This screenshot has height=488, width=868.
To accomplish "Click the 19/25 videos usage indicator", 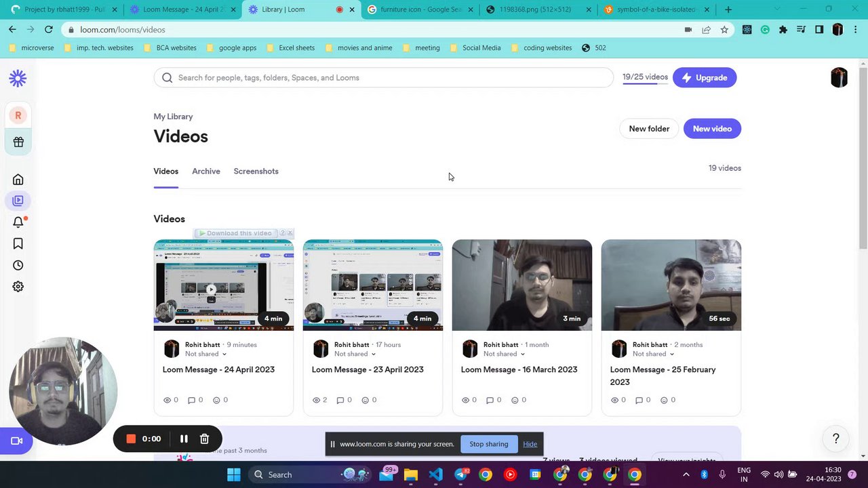I will pos(645,77).
